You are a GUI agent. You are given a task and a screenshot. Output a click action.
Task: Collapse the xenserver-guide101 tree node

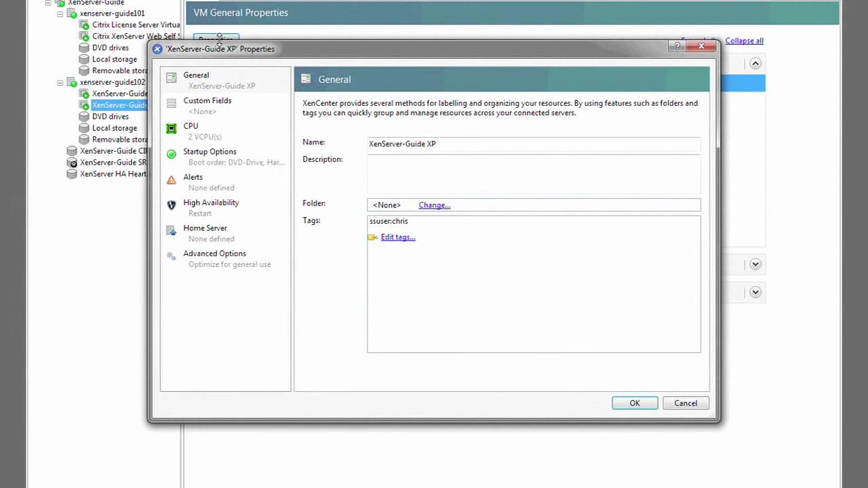pyautogui.click(x=60, y=14)
